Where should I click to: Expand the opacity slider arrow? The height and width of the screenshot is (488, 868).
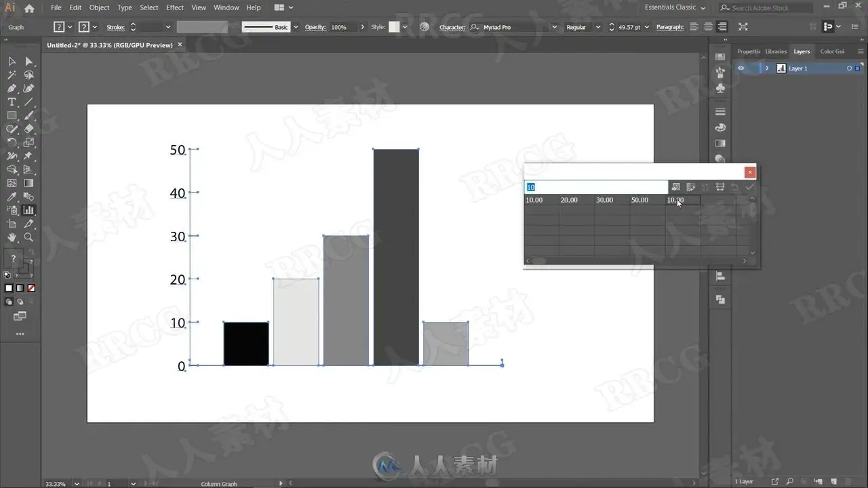362,27
